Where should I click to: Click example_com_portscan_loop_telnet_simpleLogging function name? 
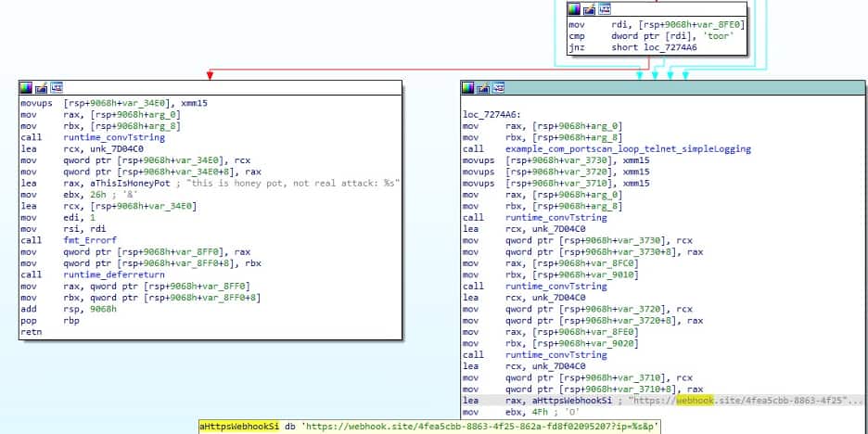pyautogui.click(x=628, y=148)
